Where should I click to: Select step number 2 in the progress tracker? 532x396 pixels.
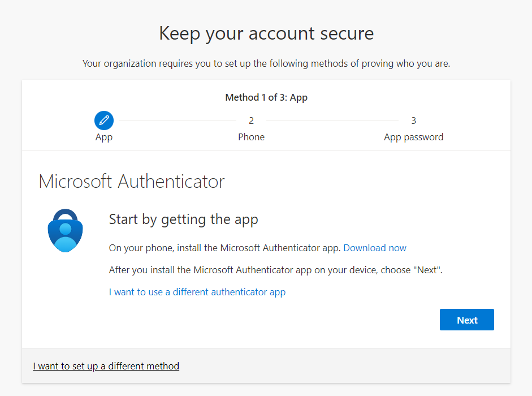click(x=251, y=120)
